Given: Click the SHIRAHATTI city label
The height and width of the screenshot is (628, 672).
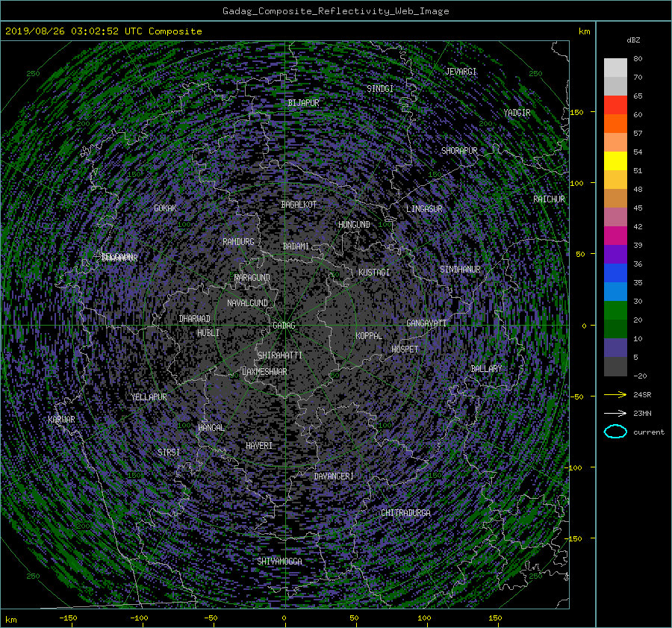Looking at the screenshot, I should click(x=280, y=355).
